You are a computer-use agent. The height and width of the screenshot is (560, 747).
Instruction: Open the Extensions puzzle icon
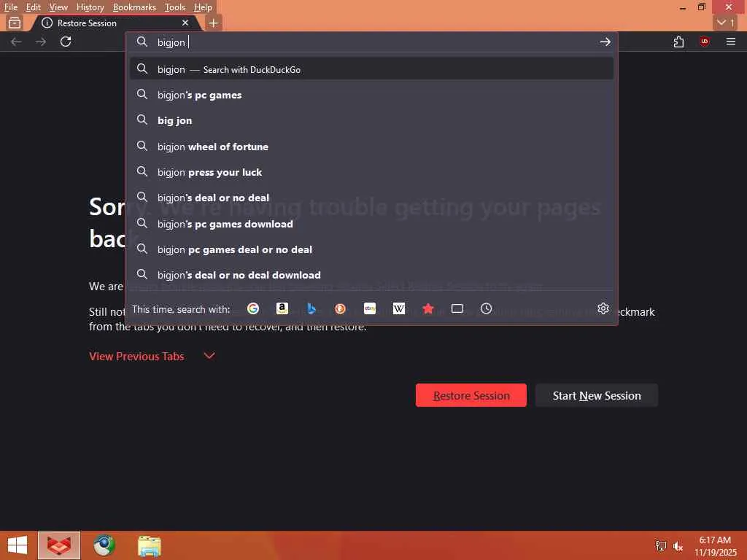(679, 42)
